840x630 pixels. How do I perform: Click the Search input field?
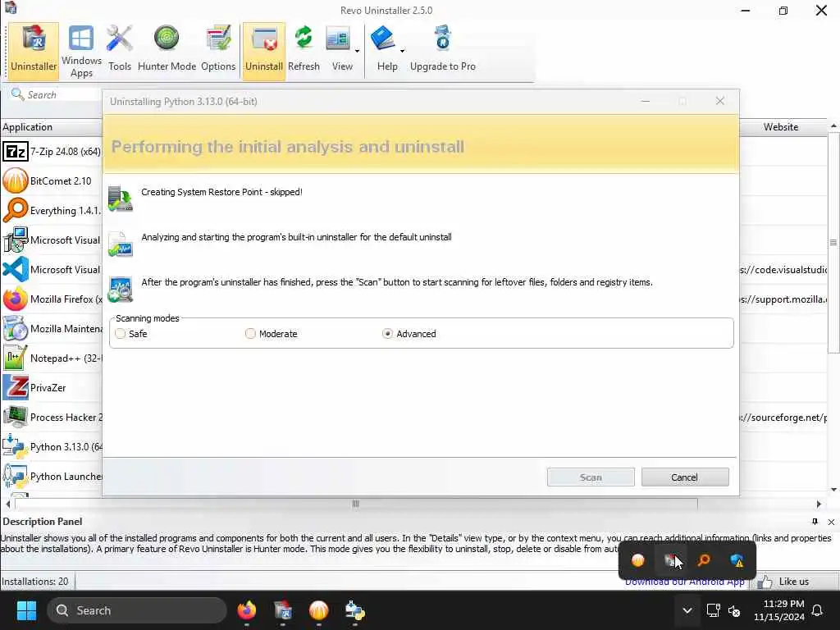55,95
